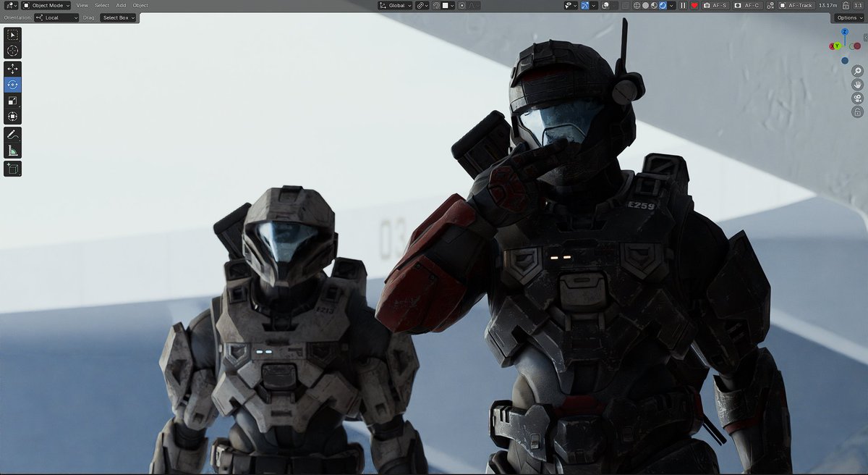Toggle lock camera to view icon
Screen dimensions: 868x475
(857, 112)
